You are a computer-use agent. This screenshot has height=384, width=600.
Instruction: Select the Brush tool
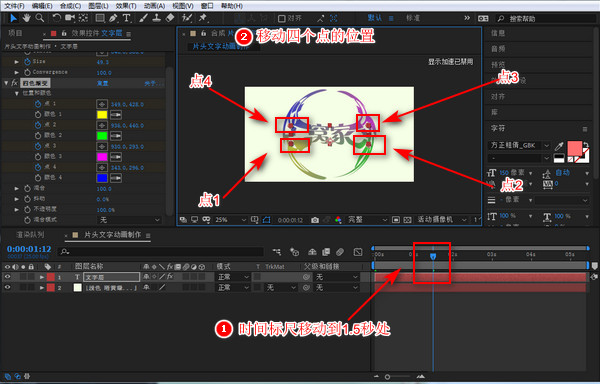(x=143, y=18)
